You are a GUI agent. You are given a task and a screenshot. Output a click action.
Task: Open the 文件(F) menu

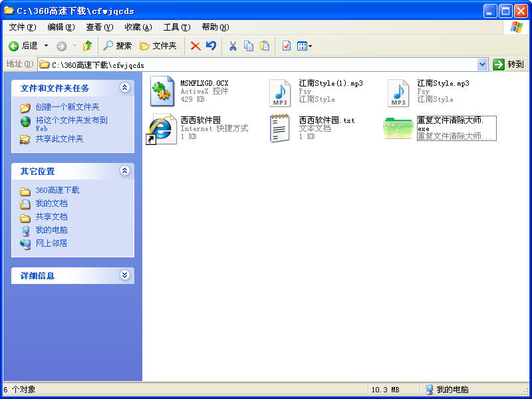(23, 27)
